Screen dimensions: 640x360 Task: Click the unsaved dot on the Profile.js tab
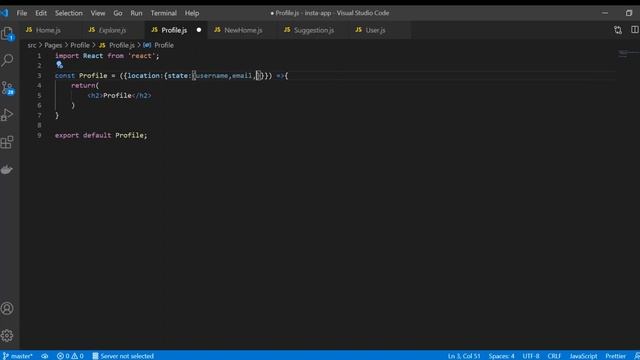pos(199,30)
